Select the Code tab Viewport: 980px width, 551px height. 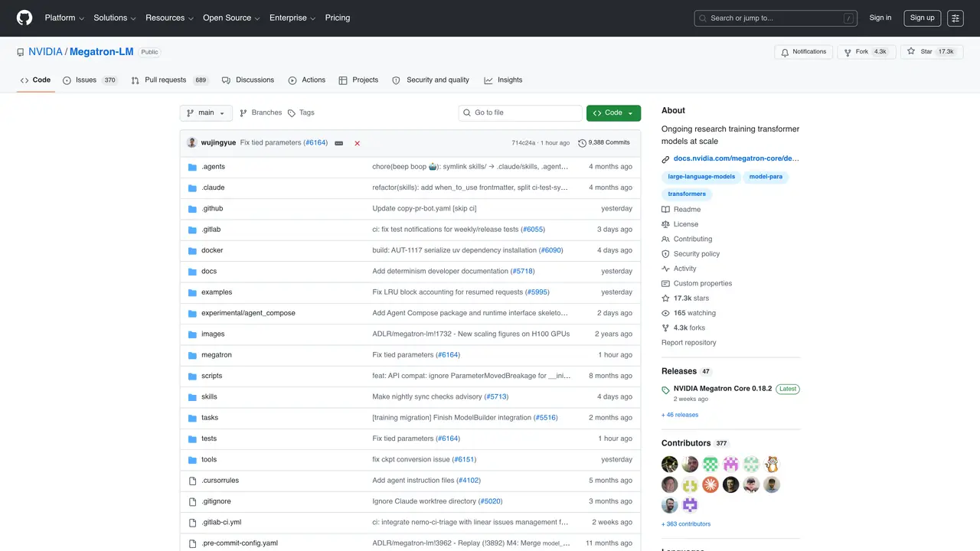point(35,80)
